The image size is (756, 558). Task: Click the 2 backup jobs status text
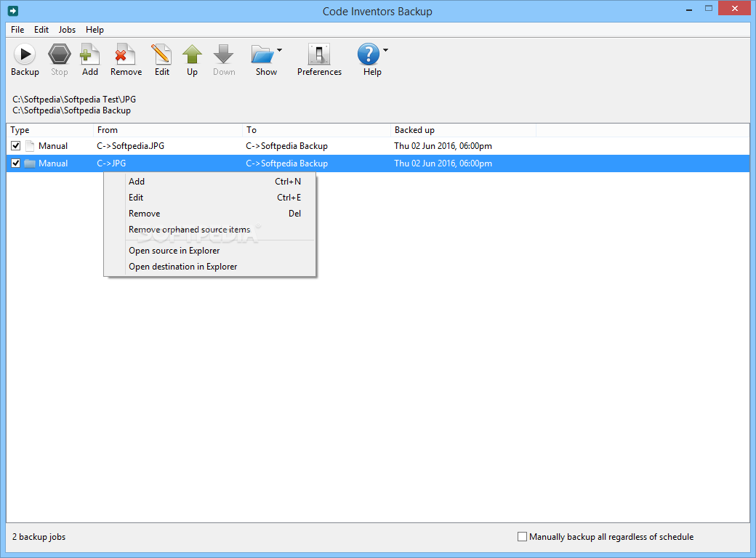39,537
